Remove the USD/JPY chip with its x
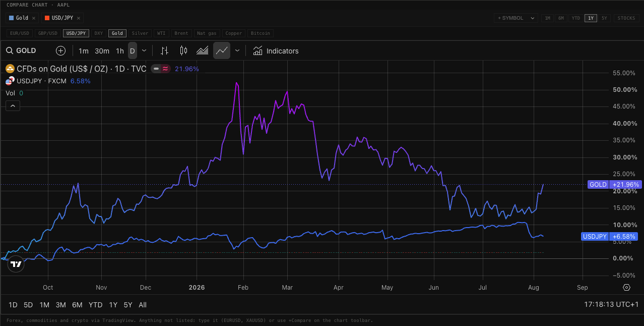Image resolution: width=644 pixels, height=326 pixels. 79,18
